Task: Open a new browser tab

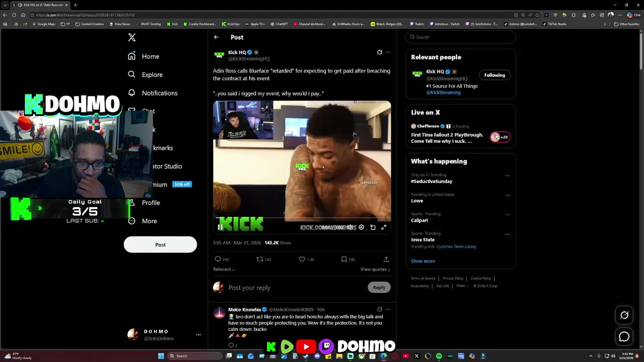Action: [75, 5]
